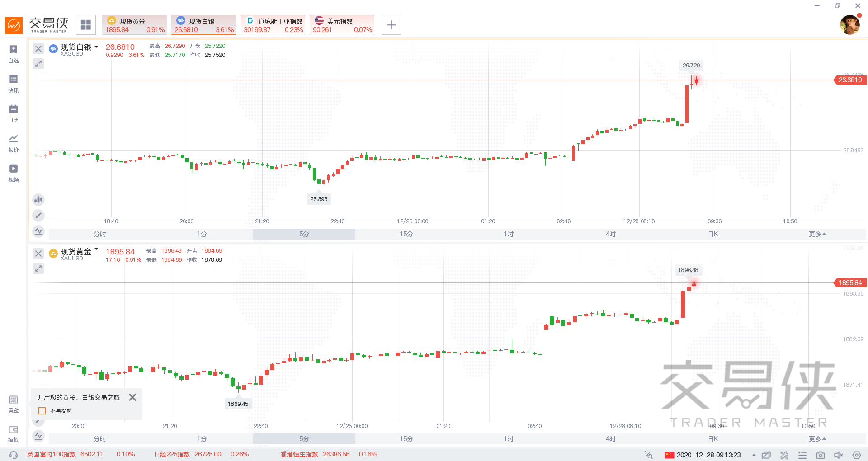This screenshot has width=868, height=461.
Task: Open the 报价 quotes sidebar item
Action: (x=14, y=143)
